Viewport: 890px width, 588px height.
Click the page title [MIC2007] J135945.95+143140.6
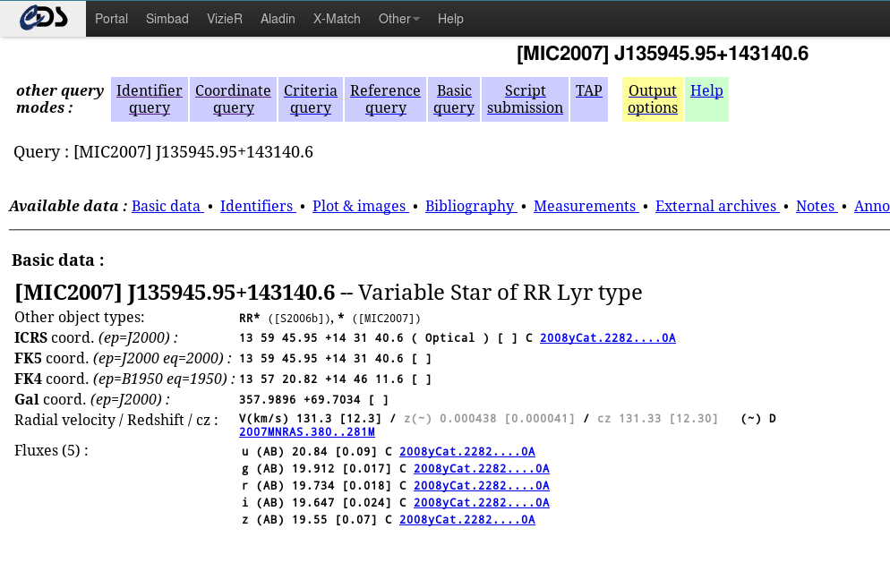663,54
